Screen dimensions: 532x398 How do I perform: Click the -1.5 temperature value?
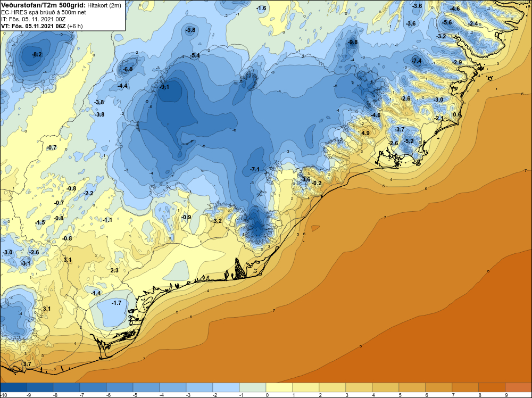[40, 222]
